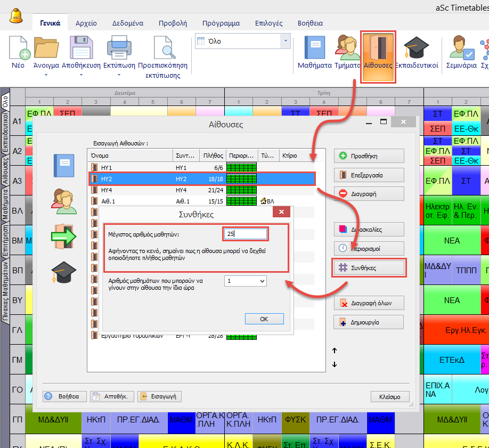Click the green restrictions bar for HY1

(241, 167)
